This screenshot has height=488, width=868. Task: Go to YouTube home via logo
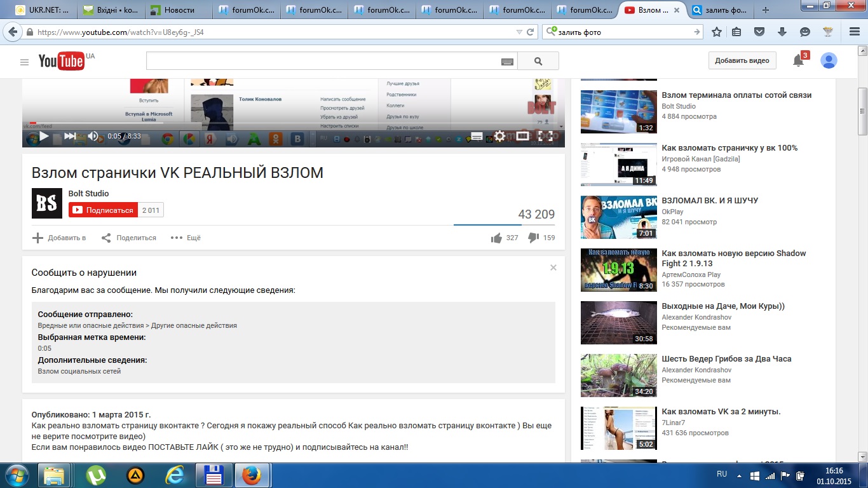(62, 61)
